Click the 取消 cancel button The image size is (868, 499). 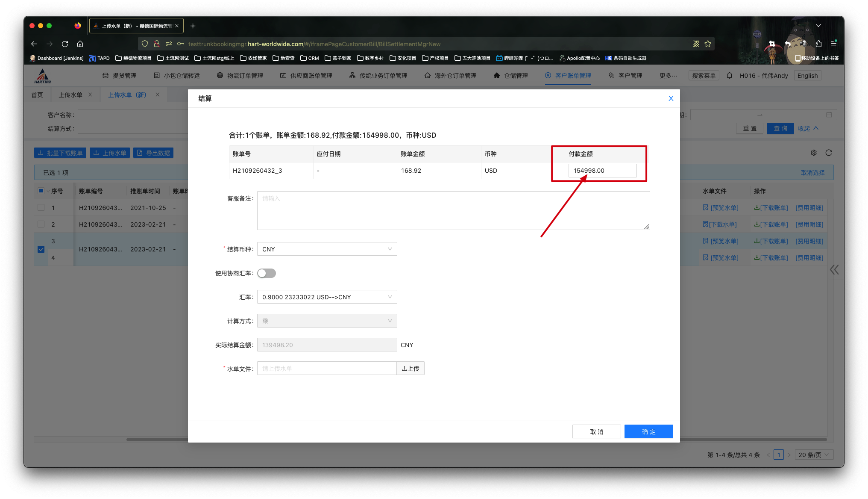(596, 432)
